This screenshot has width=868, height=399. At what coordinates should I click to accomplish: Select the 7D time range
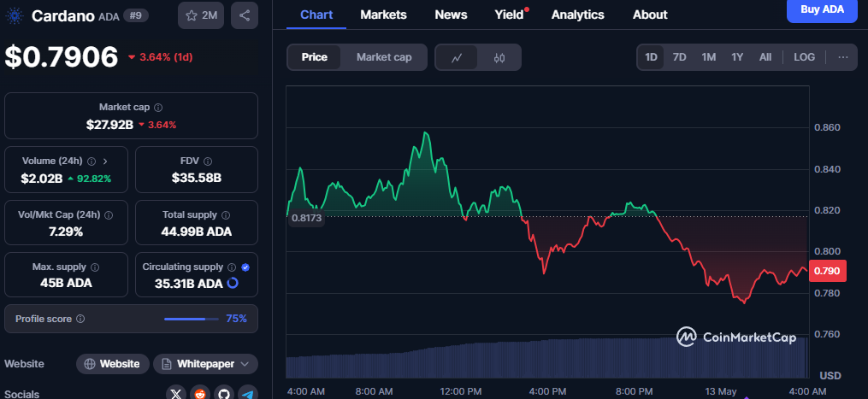[679, 57]
